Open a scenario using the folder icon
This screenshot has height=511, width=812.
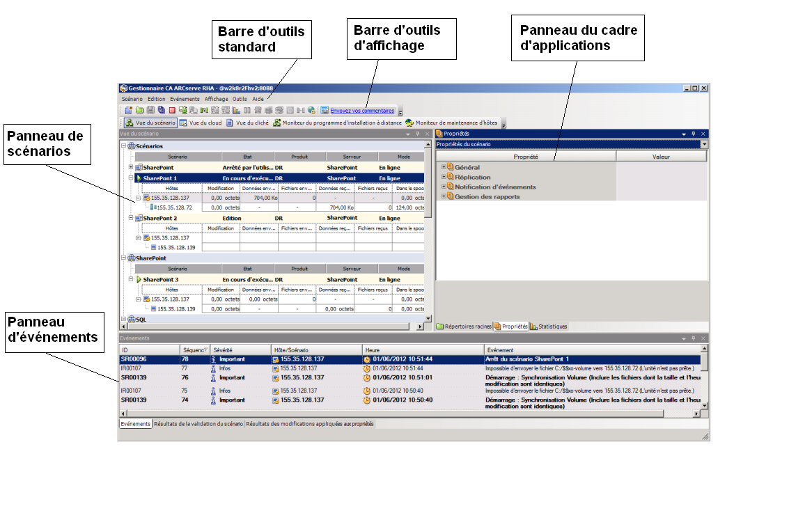click(139, 111)
